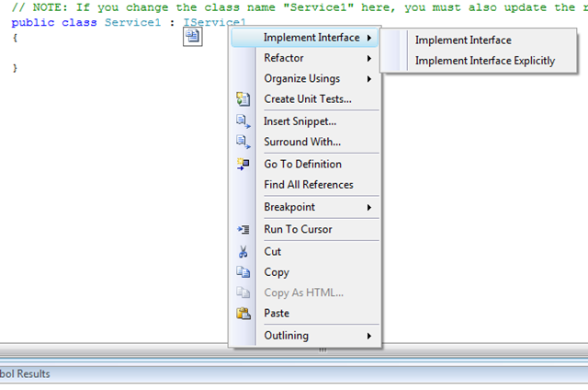588x390 pixels.
Task: Expand the Outlining submenu arrow
Action: click(369, 337)
